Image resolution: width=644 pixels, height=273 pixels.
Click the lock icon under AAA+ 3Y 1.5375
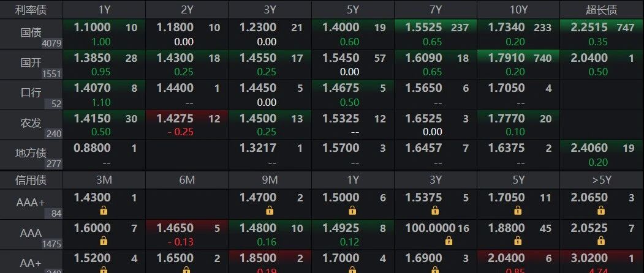click(x=435, y=211)
